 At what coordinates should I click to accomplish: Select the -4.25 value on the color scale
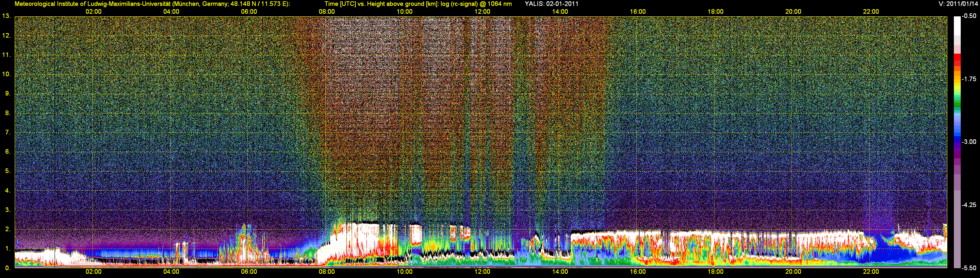coord(969,205)
